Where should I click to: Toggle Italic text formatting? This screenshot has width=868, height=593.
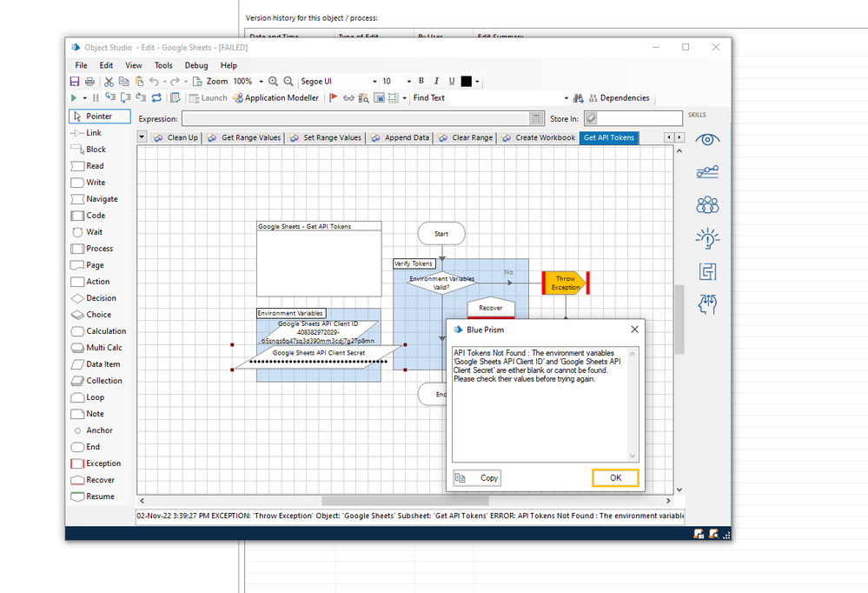click(x=436, y=81)
